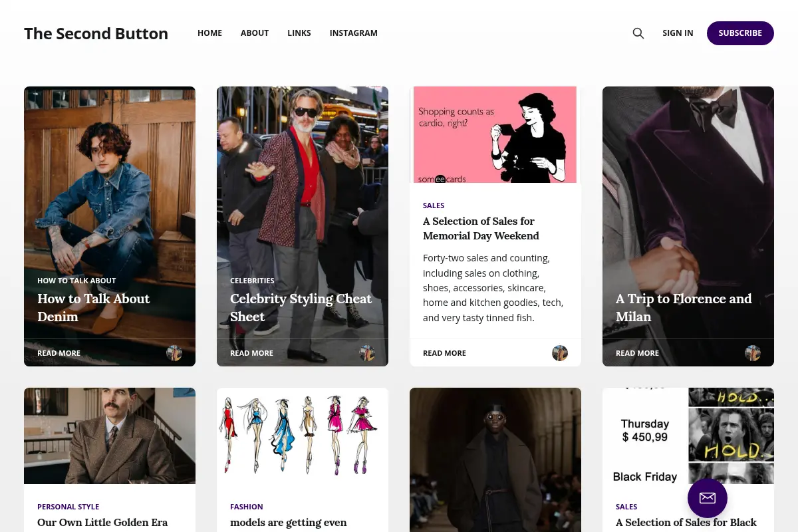Click the someecards shopping cardio thumbnail
Image resolution: width=798 pixels, height=532 pixels.
coord(495,135)
